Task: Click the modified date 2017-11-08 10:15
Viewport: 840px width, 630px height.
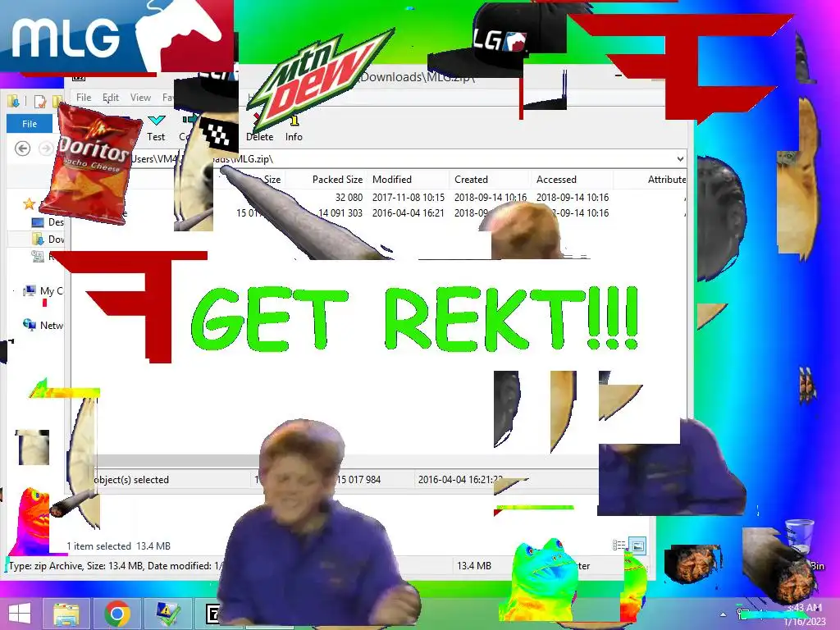Action: point(409,197)
